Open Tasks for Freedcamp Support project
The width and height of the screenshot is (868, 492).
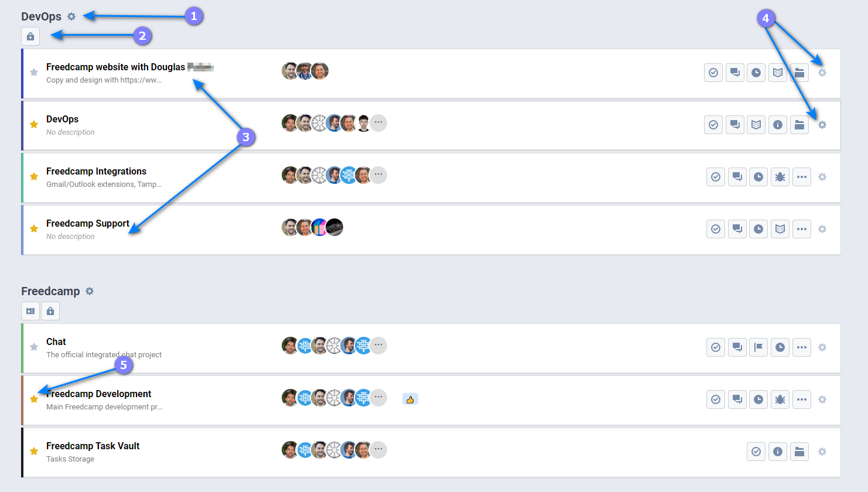click(716, 229)
